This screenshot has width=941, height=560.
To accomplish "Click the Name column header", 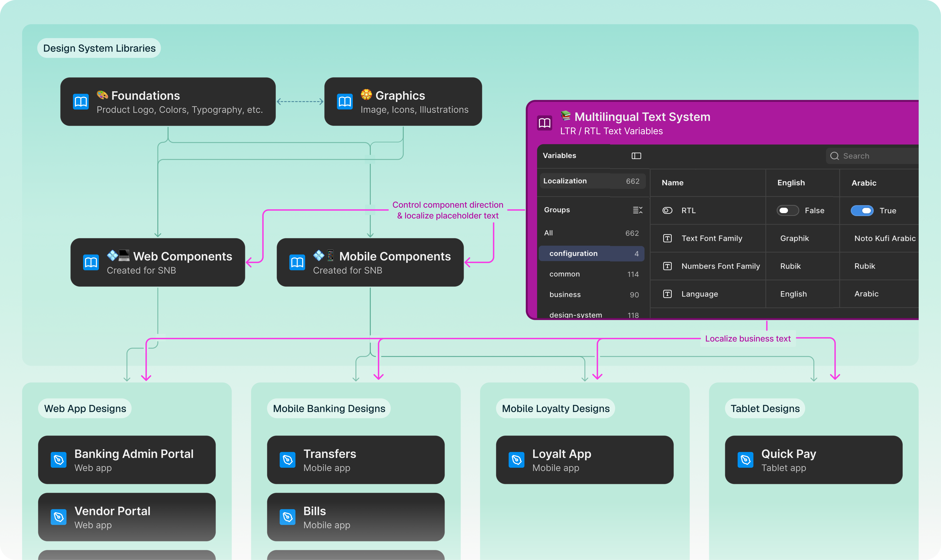I will 673,183.
